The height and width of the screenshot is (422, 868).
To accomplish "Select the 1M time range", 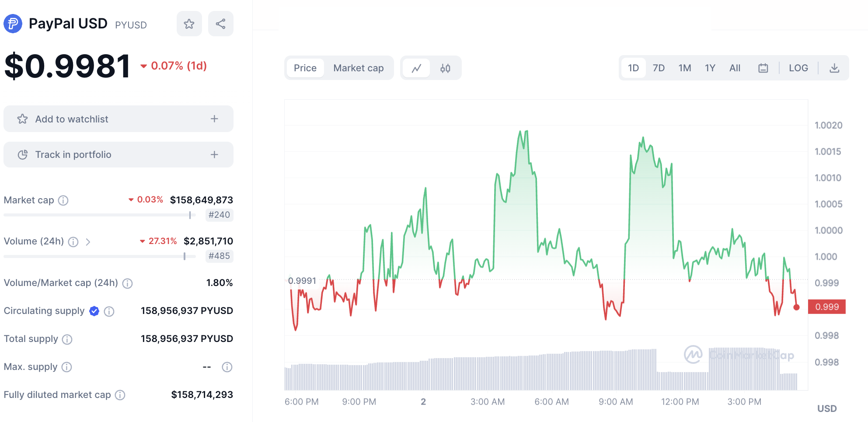I will pos(685,68).
